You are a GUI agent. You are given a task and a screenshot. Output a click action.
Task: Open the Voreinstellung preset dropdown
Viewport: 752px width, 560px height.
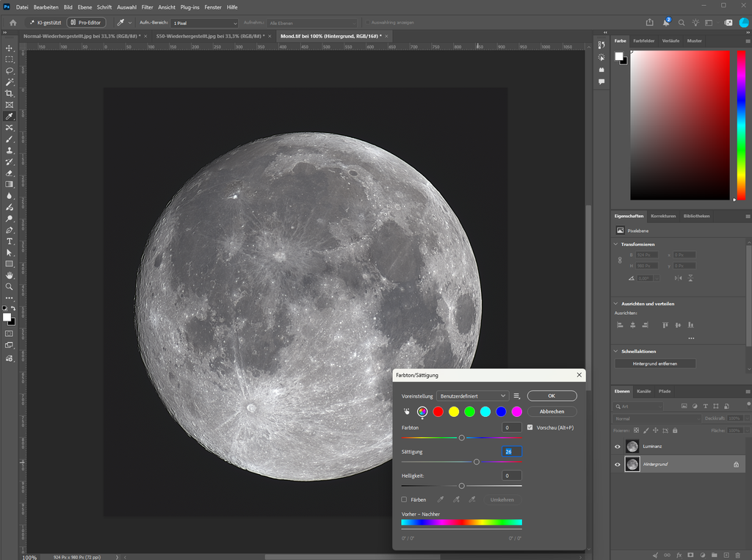click(472, 396)
